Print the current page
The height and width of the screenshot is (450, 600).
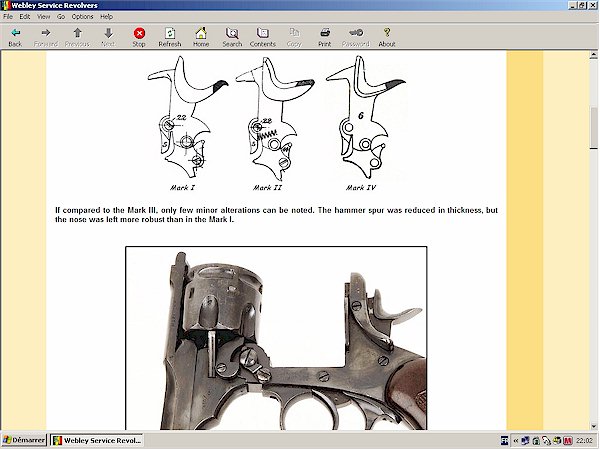[x=324, y=37]
